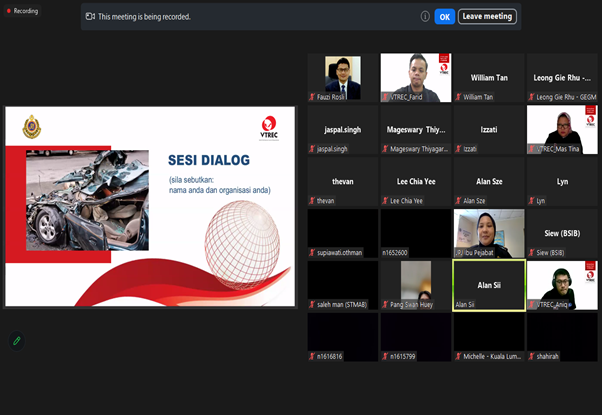
Task: Click the red Recording indicator dot
Action: pyautogui.click(x=6, y=12)
